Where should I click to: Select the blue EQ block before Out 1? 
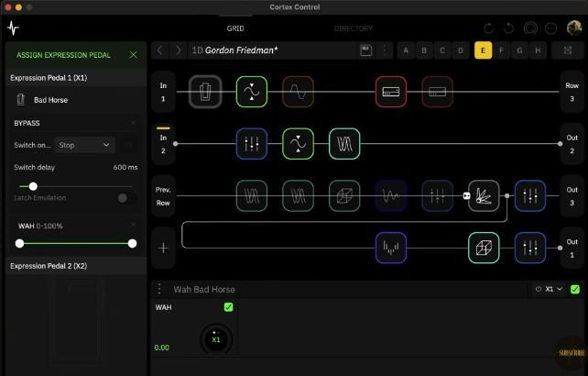point(530,248)
